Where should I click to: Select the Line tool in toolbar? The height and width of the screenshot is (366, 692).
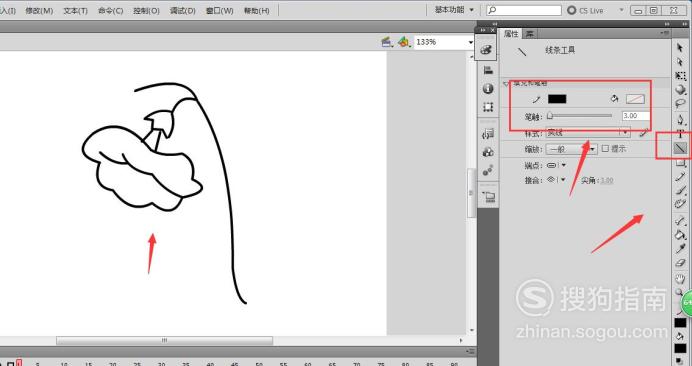tap(680, 148)
